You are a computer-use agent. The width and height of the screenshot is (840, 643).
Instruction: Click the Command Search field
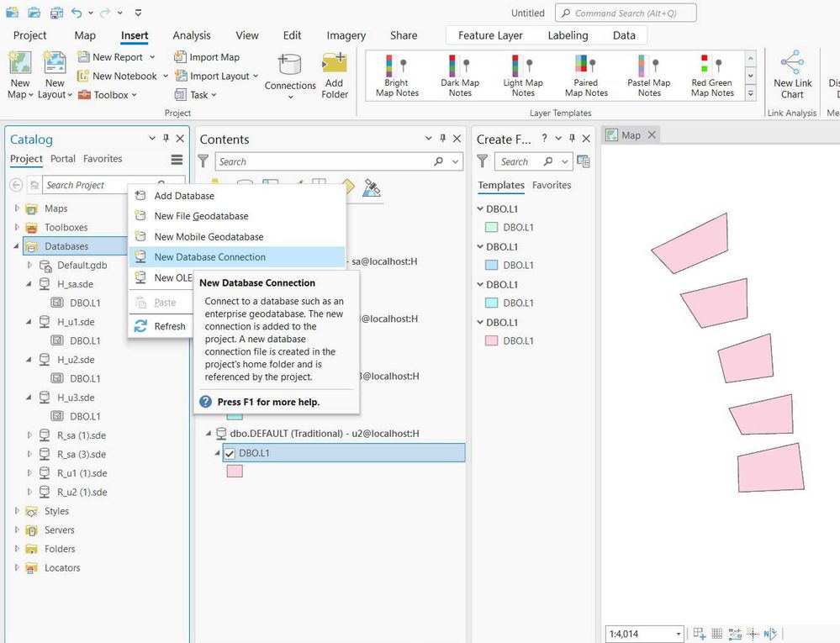[x=626, y=13]
